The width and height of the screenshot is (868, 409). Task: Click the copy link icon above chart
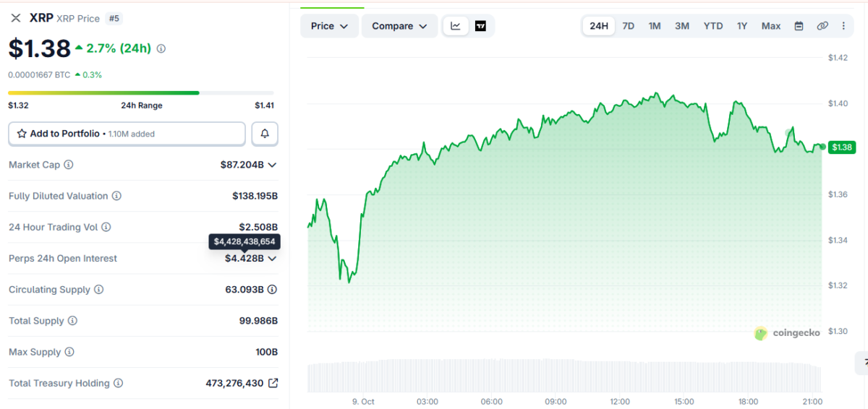[x=822, y=26]
